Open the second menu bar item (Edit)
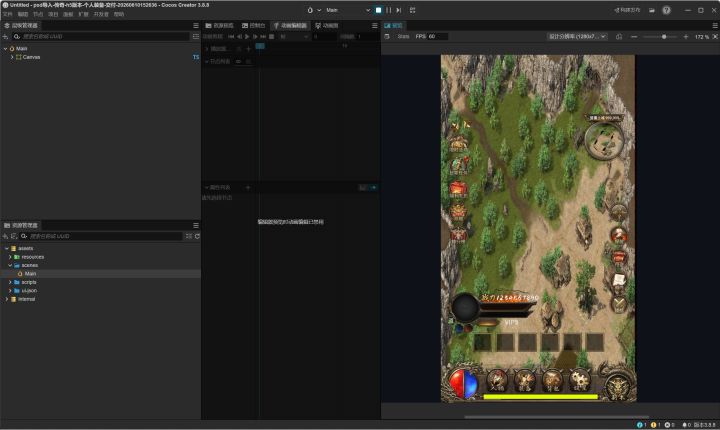The width and height of the screenshot is (720, 430). point(22,14)
